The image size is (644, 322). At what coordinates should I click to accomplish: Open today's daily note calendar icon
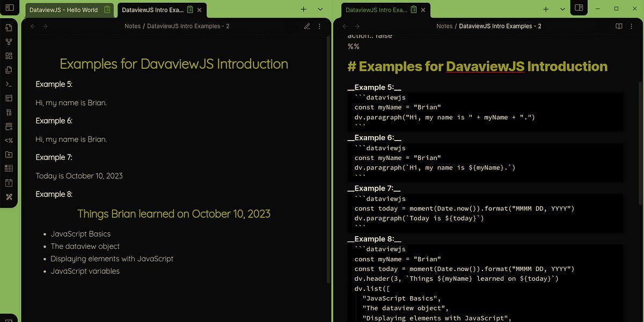9,182
